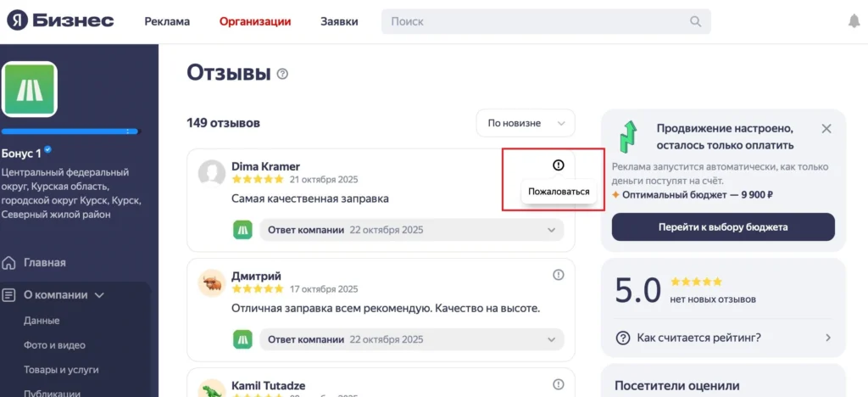The image size is (868, 397).
Task: Click the help icon beside Отзывы heading
Action: [x=282, y=74]
